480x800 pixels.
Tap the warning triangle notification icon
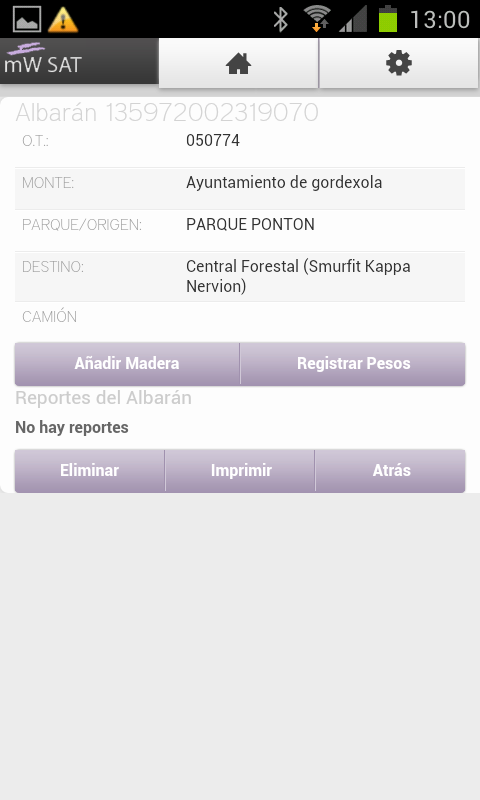point(63,19)
